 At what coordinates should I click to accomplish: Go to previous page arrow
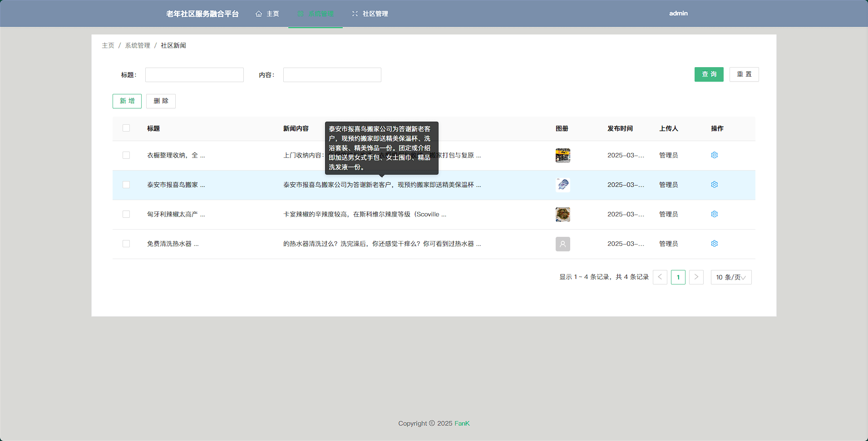coord(660,277)
